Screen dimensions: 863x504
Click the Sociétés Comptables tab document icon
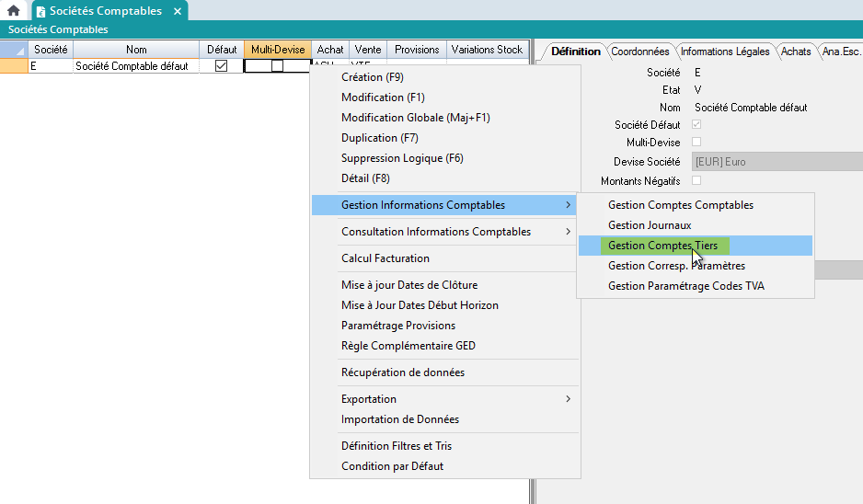click(x=40, y=11)
